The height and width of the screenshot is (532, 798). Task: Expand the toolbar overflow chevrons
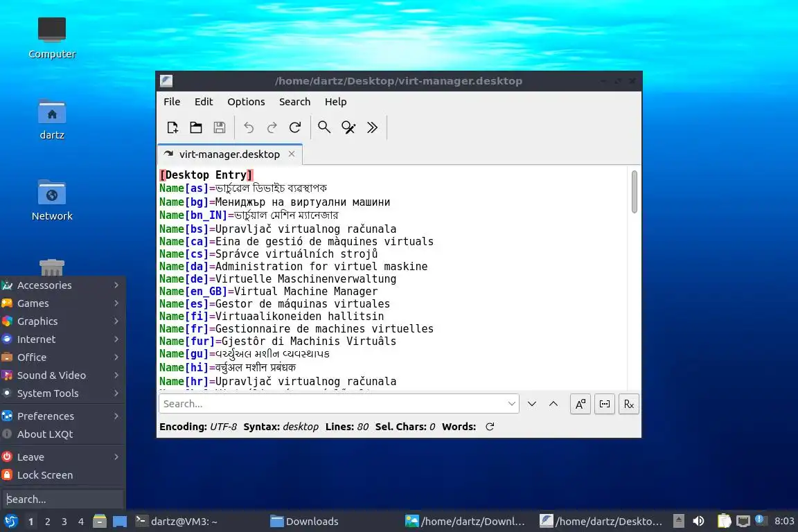[372, 127]
